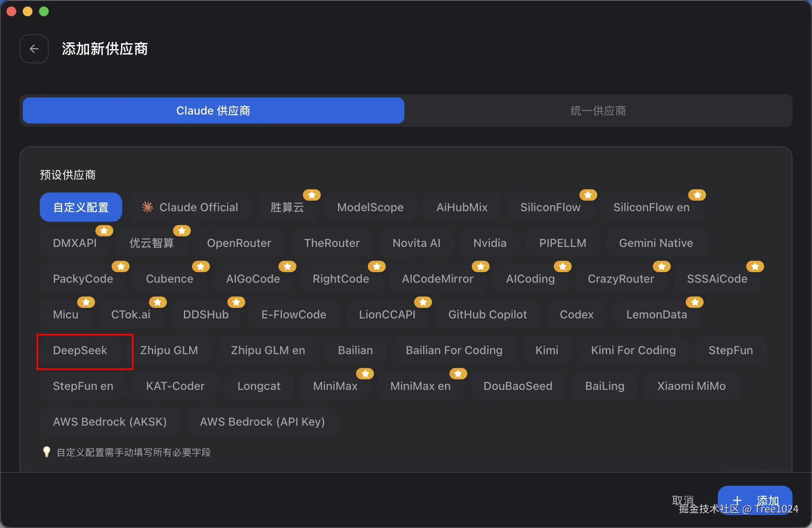Screen dimensions: 812x528
Task: Select the RightCode preset
Action: (x=341, y=279)
